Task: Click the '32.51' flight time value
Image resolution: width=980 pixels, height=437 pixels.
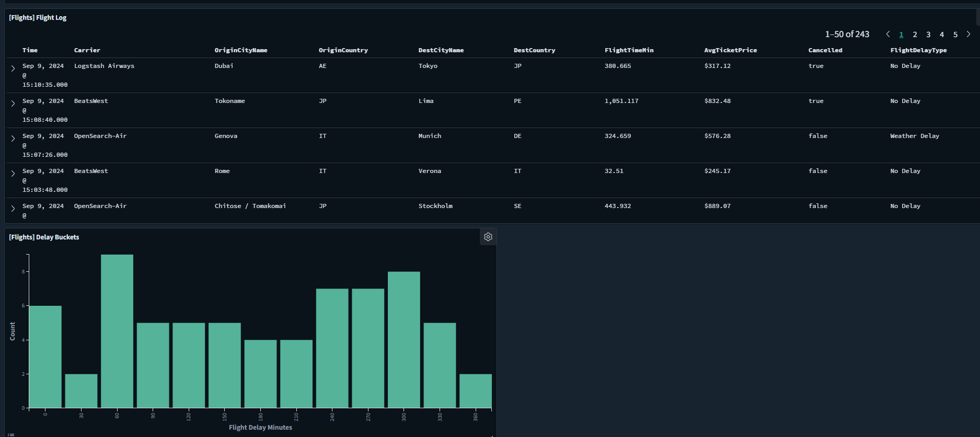Action: pos(614,171)
